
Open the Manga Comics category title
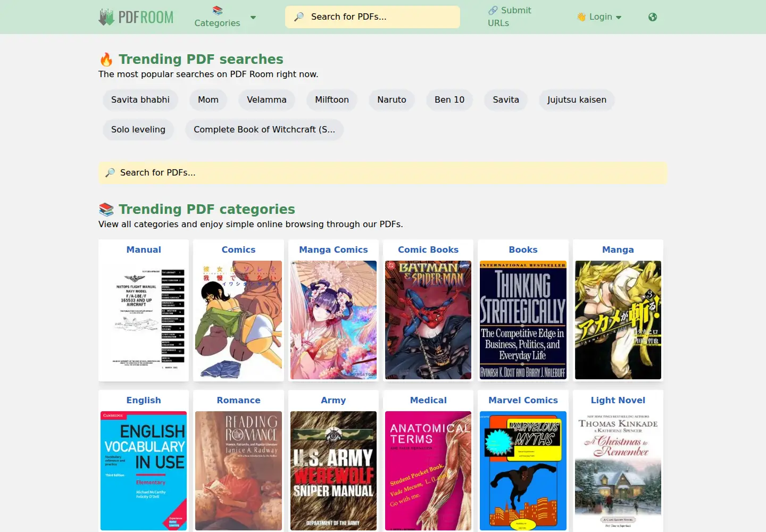[334, 250]
